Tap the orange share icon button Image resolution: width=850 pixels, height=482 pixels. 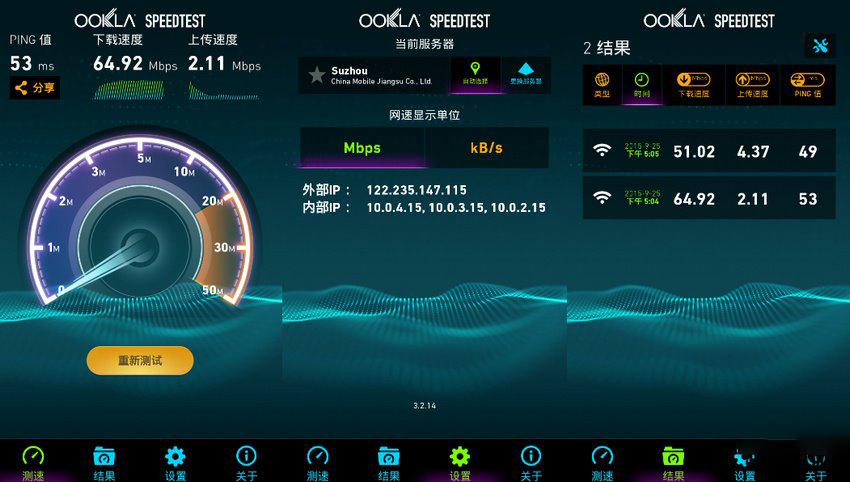point(35,88)
